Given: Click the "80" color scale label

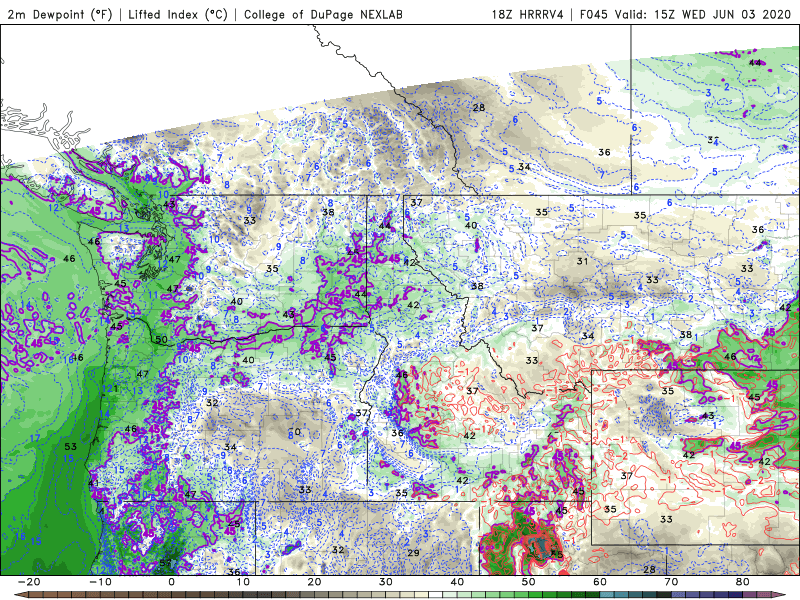Looking at the screenshot, I should coord(743,582).
